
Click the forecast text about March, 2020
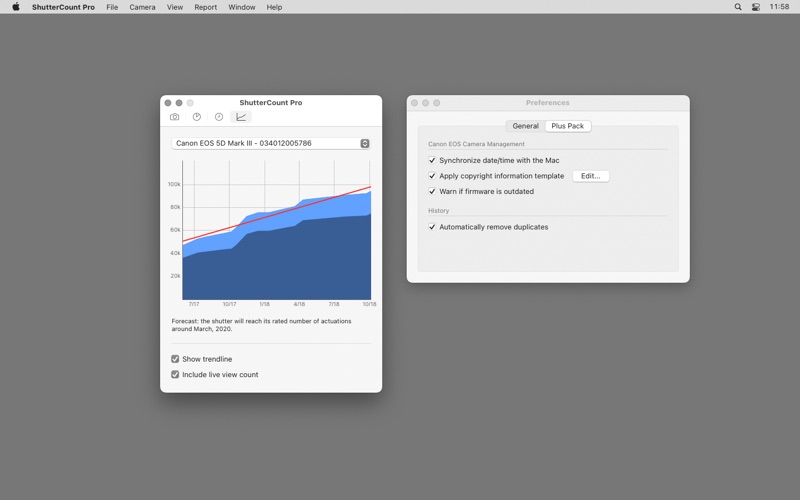pos(261,325)
